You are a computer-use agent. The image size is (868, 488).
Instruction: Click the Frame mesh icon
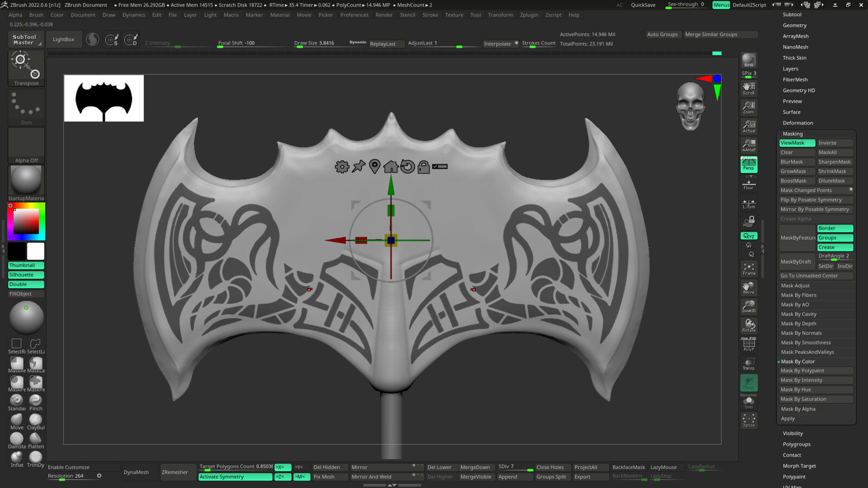coord(749,269)
